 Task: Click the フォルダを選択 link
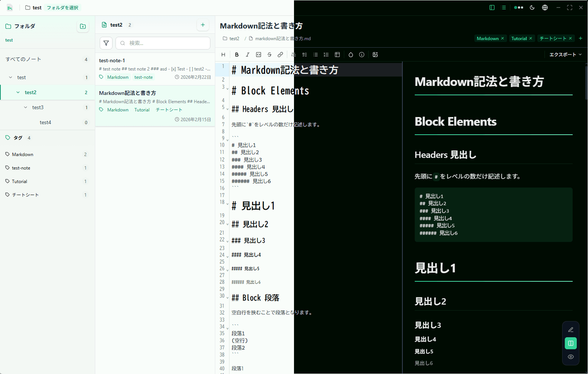tap(62, 8)
